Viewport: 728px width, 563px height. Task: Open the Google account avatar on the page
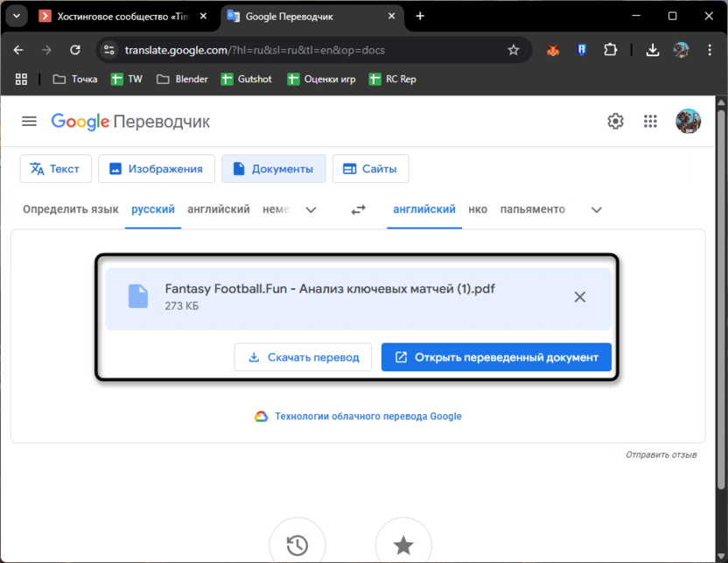coord(688,121)
